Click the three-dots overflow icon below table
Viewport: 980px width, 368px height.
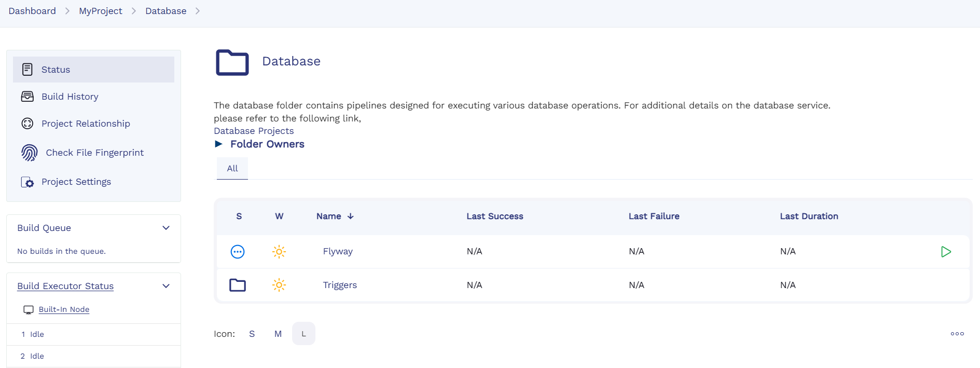(x=957, y=334)
